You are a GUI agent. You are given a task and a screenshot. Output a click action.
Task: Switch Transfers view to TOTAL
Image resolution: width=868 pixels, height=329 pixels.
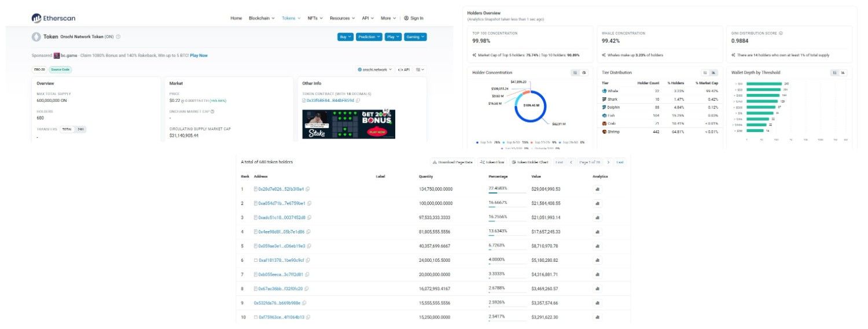point(67,129)
